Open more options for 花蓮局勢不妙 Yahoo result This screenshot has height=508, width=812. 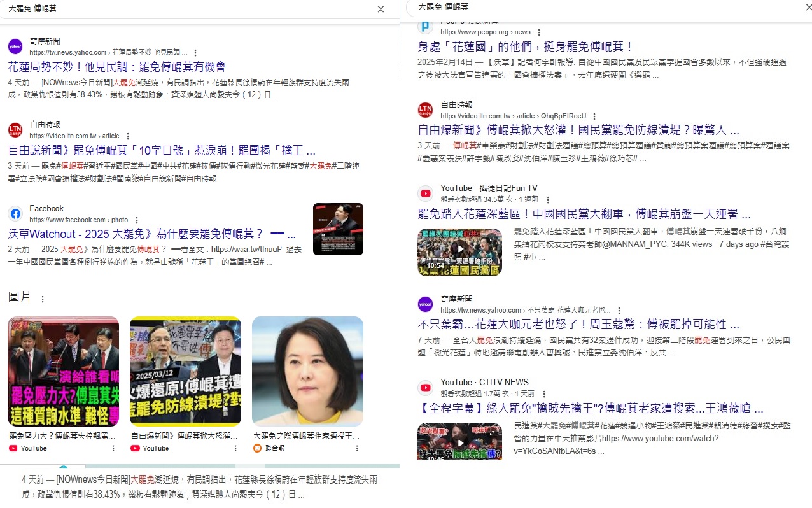(195, 53)
